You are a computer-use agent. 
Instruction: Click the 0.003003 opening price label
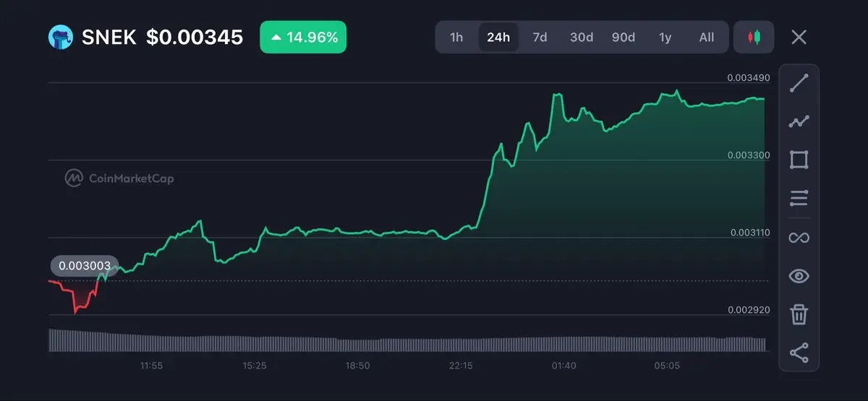pos(84,266)
